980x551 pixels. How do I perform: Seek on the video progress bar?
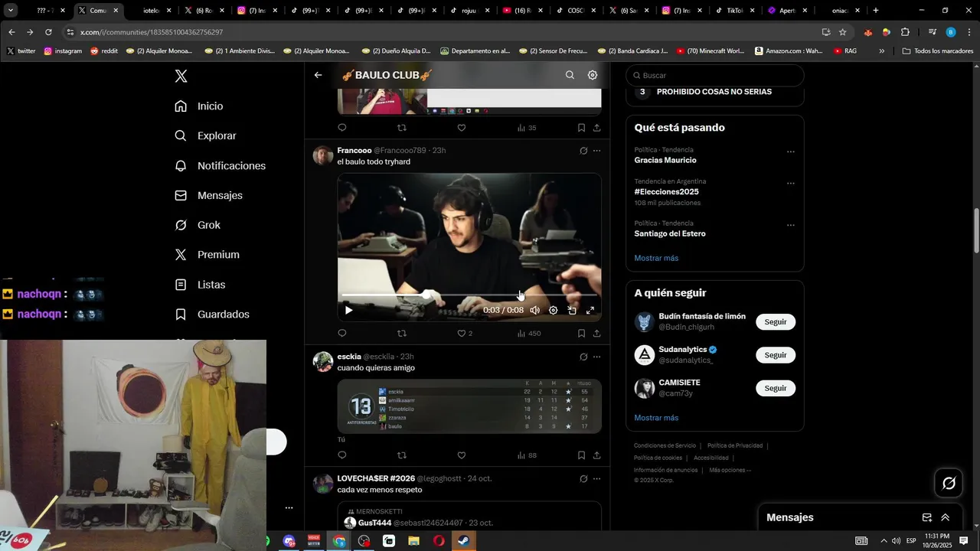[469, 295]
